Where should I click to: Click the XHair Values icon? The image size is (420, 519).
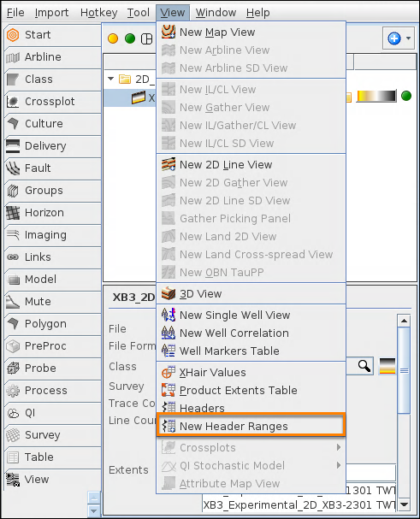click(x=169, y=373)
